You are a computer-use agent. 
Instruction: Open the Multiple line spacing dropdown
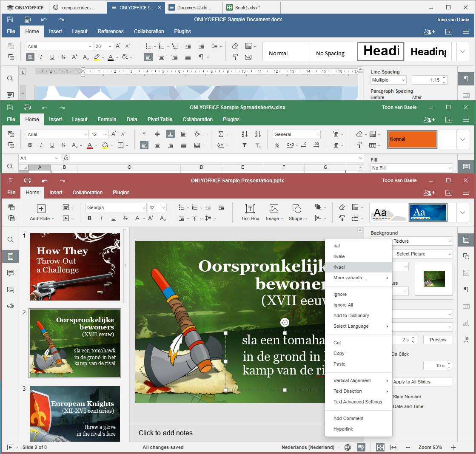tap(388, 80)
